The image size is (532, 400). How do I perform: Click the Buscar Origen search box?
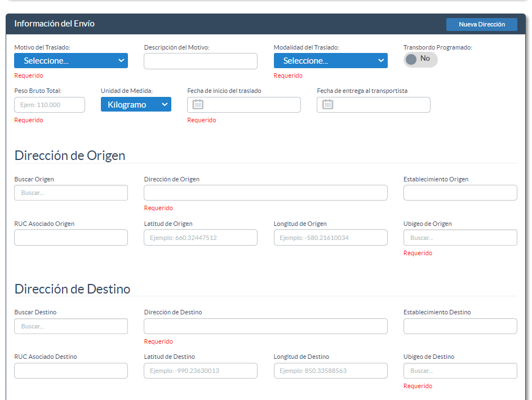[x=71, y=193]
